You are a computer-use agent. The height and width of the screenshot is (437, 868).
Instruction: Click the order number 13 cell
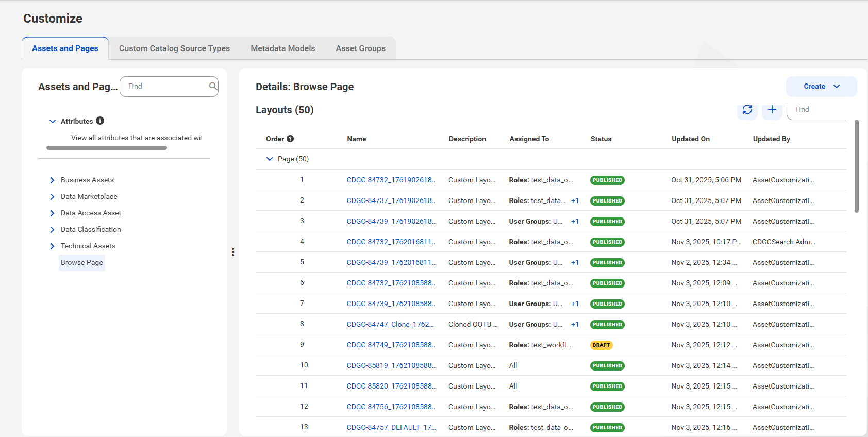[304, 427]
